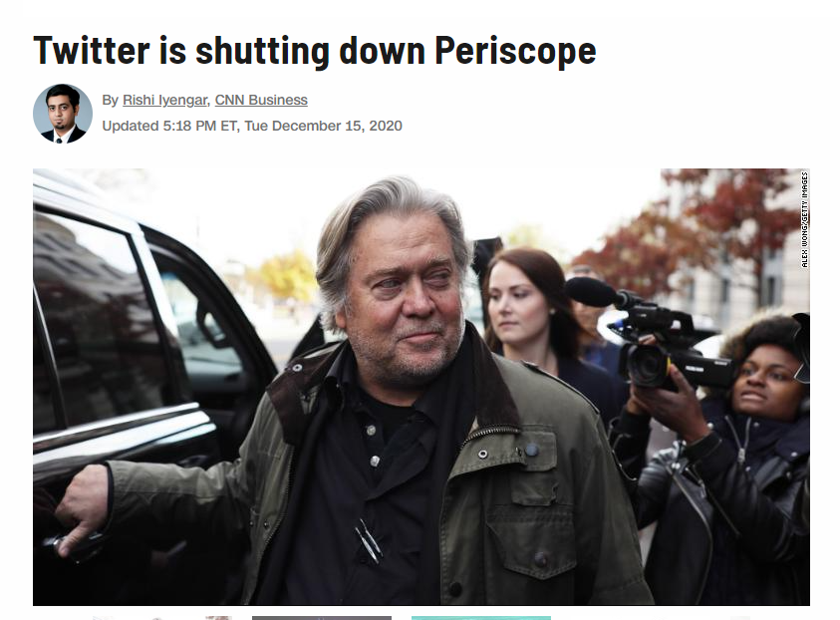The image size is (840, 620).
Task: Click the video camera shown in the photo
Action: tap(654, 332)
